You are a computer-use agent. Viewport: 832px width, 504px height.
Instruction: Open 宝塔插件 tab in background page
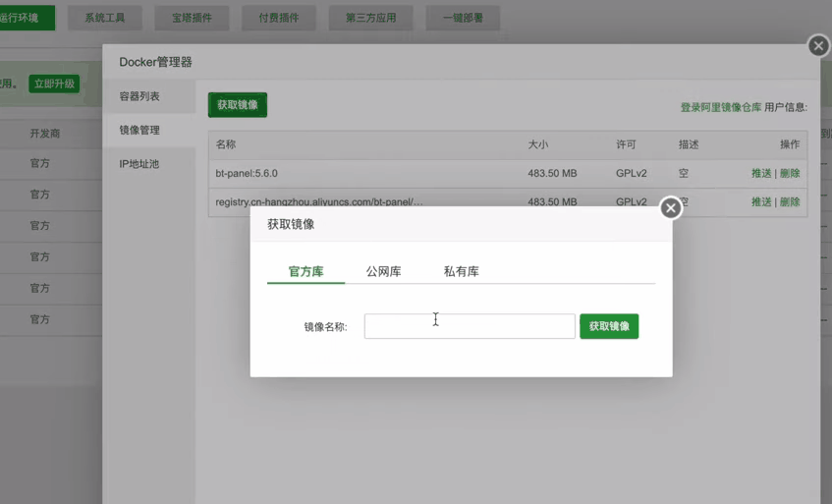pos(193,18)
